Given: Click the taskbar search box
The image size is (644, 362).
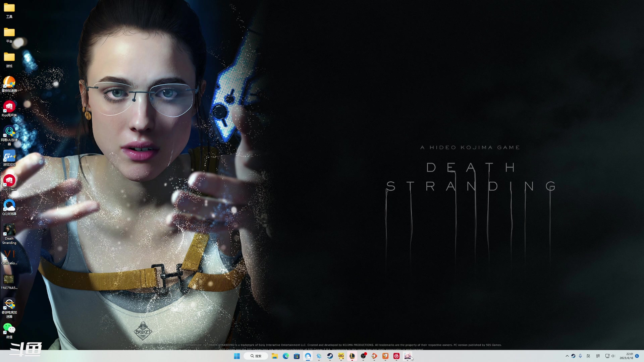Looking at the screenshot, I should [x=256, y=356].
